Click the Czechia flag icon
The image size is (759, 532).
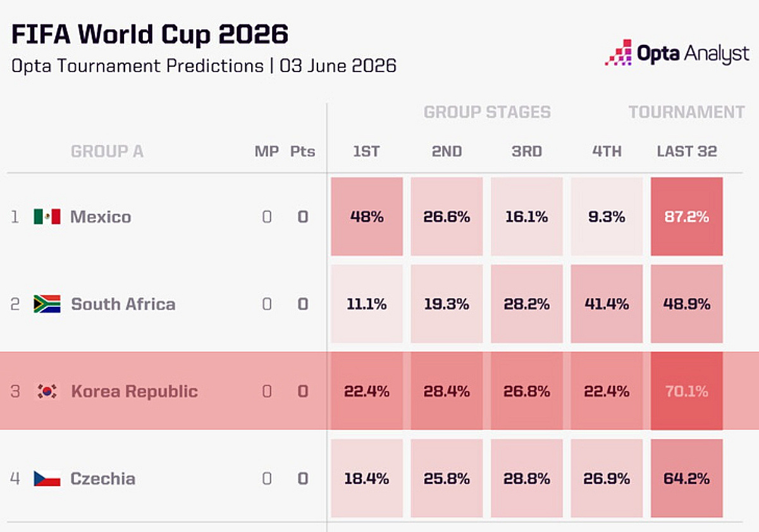47,478
